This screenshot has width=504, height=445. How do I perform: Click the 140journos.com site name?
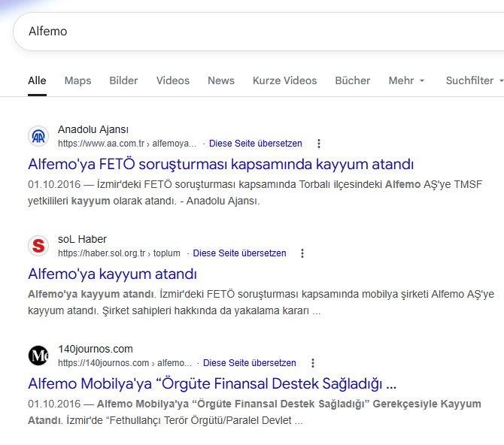pos(96,349)
